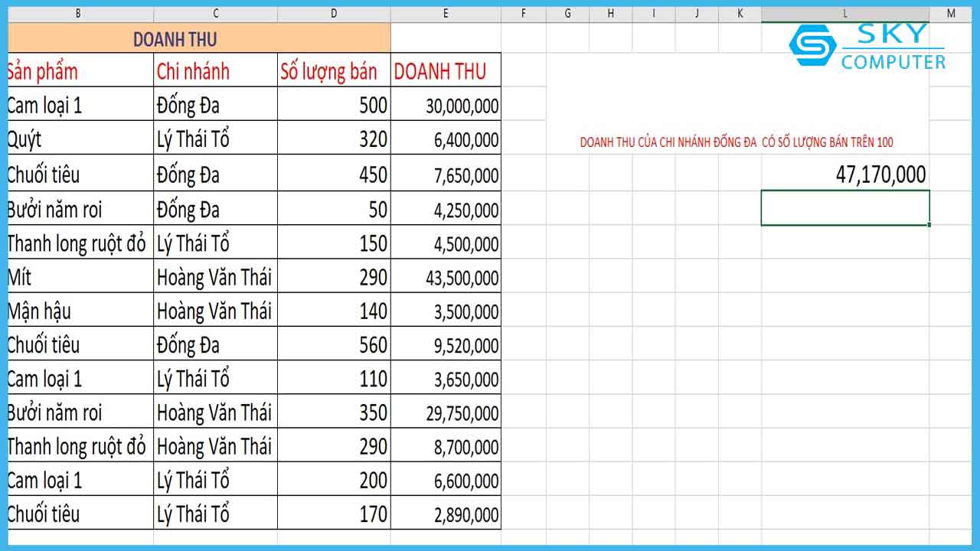Select the revenue cell 8,700,000
Viewport: 980px width, 551px height.
446,445
